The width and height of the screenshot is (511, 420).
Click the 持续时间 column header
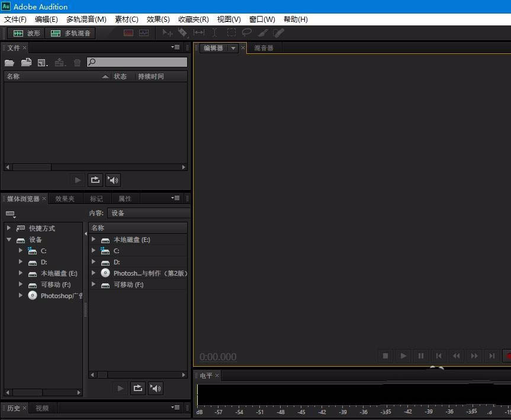(x=161, y=76)
